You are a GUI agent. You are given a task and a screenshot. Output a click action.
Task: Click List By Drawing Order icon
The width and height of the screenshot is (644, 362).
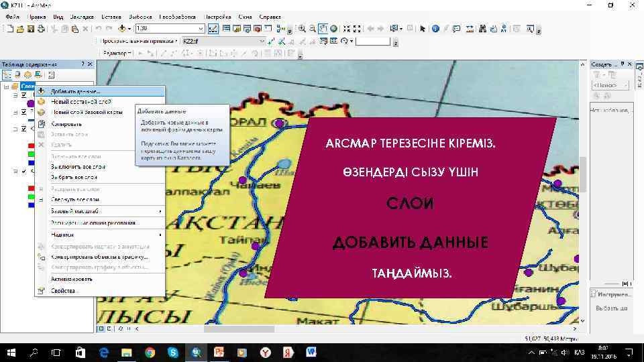tap(7, 74)
